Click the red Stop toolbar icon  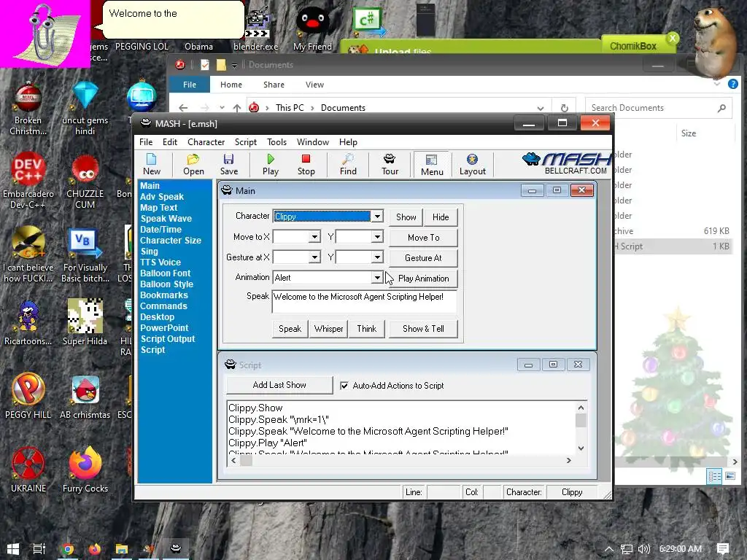point(306,164)
